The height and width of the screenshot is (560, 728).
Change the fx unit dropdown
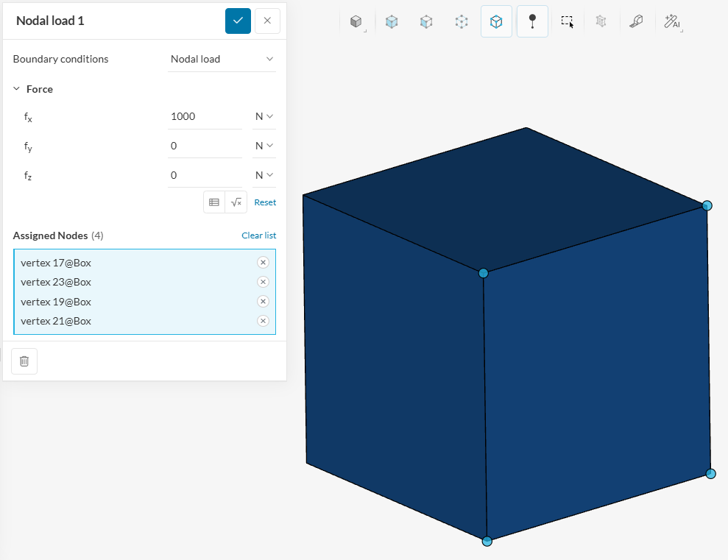tap(264, 116)
